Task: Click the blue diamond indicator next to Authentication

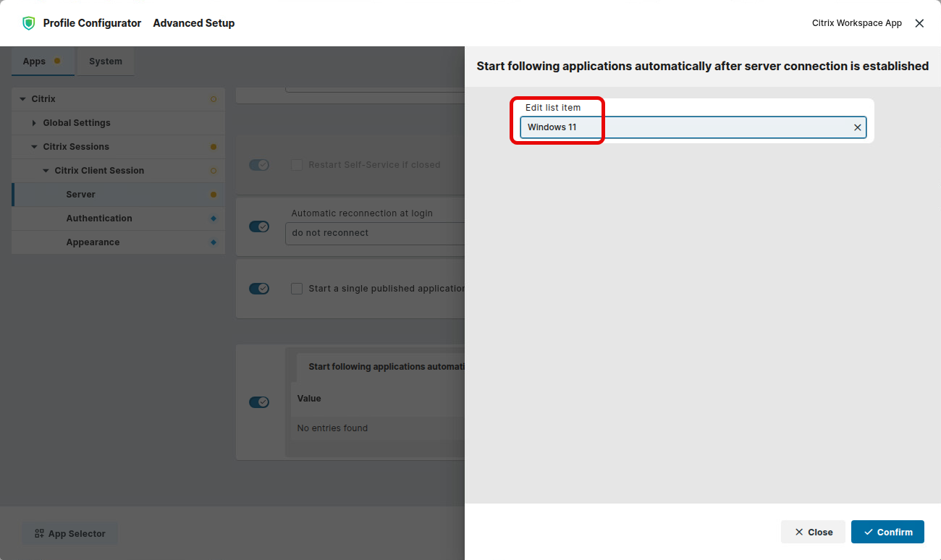Action: 213,219
